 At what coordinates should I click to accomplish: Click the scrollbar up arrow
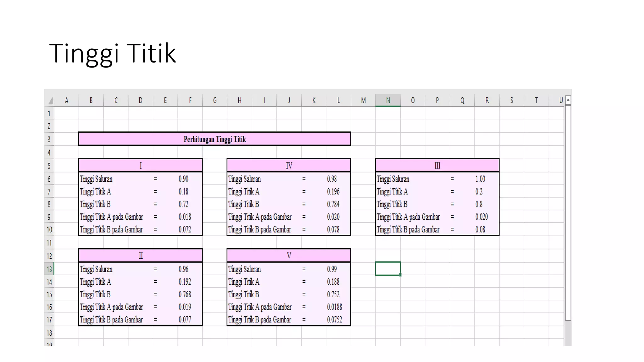(568, 100)
